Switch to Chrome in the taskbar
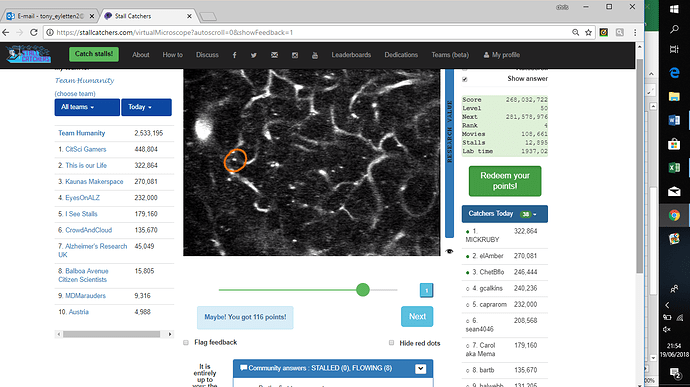 [x=674, y=215]
